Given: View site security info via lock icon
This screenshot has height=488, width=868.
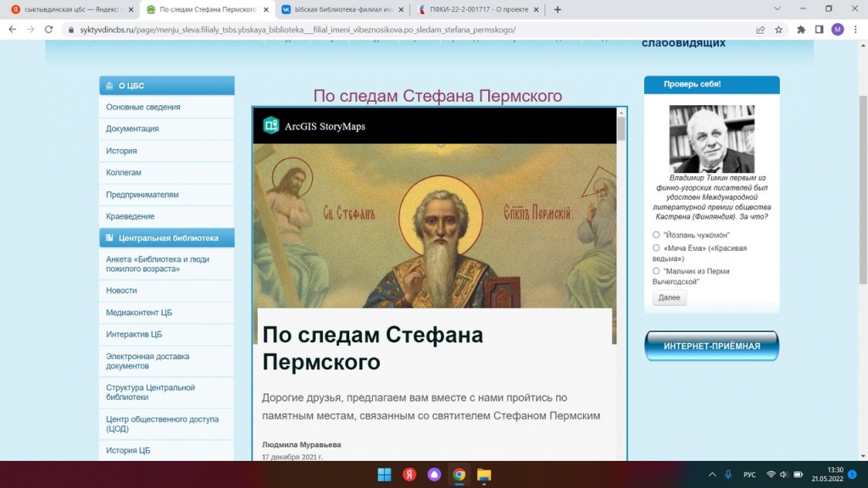Looking at the screenshot, I should (x=71, y=30).
